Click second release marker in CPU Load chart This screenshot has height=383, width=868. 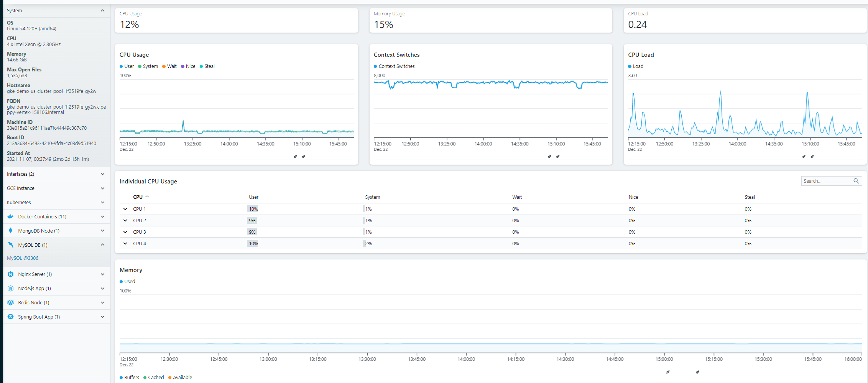pos(812,157)
